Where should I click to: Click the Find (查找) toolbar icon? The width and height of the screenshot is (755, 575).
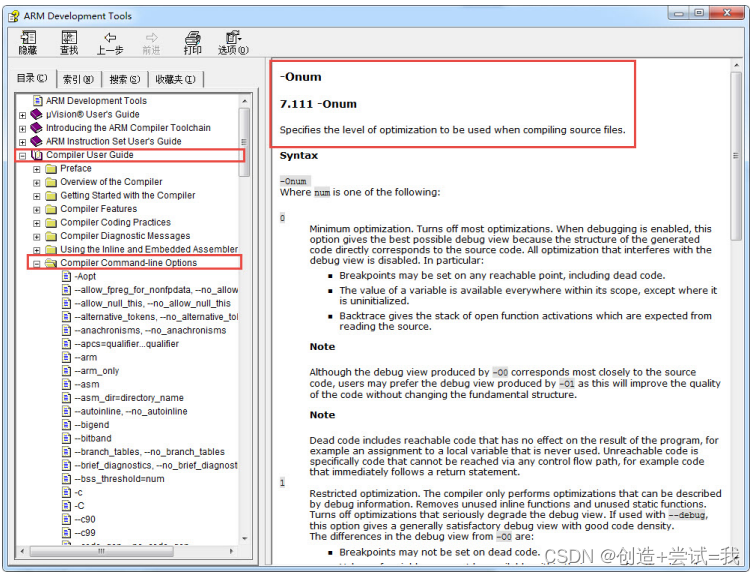pyautogui.click(x=69, y=38)
